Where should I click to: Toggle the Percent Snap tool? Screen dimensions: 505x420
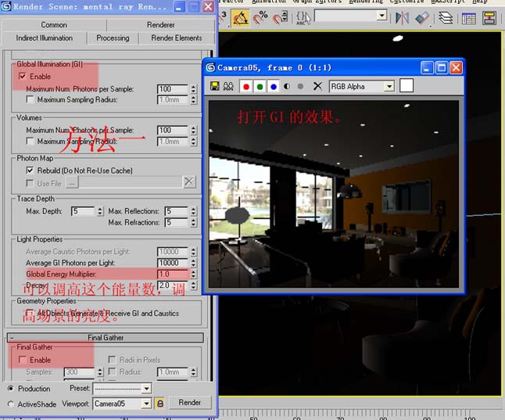click(x=260, y=18)
